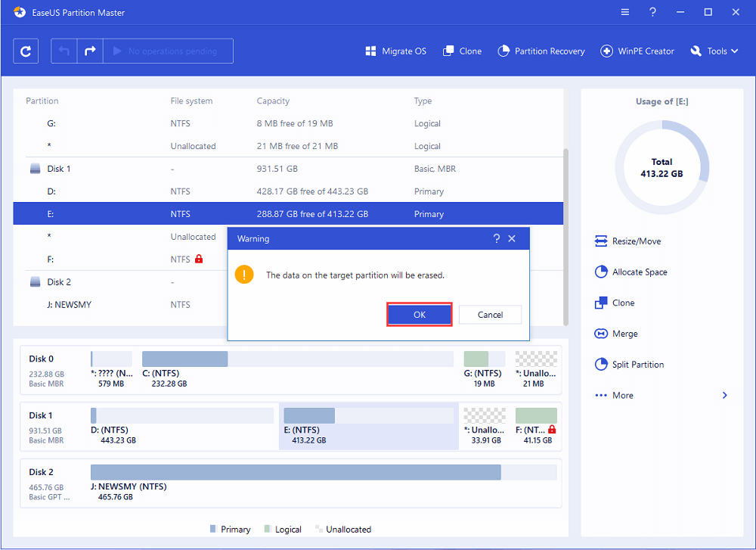Click the File system column header

(x=191, y=101)
